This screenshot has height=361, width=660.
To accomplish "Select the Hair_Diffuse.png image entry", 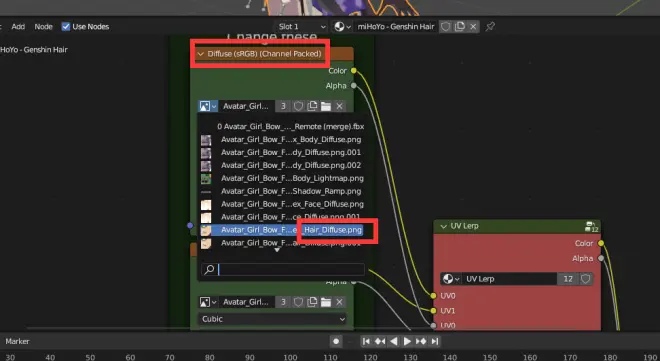I will click(x=282, y=230).
